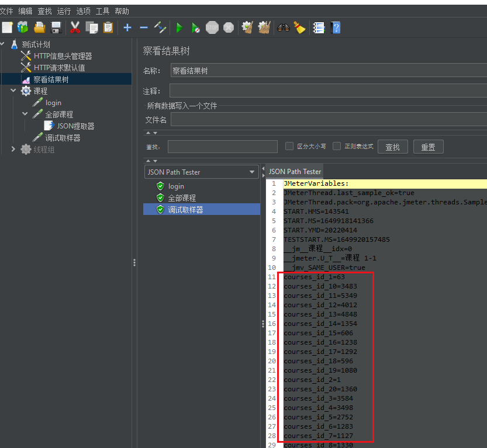Image resolution: width=487 pixels, height=448 pixels.
Task: Click the 重置 reset button
Action: pos(428,147)
